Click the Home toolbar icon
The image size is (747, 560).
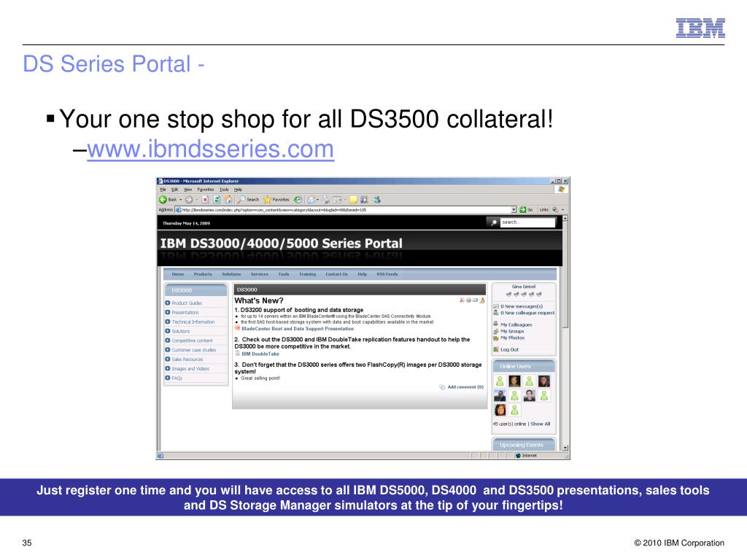click(228, 200)
